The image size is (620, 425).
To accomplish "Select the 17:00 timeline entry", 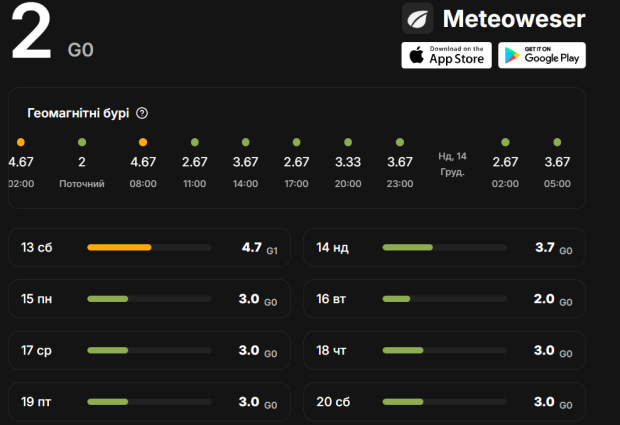I will pyautogui.click(x=297, y=171).
